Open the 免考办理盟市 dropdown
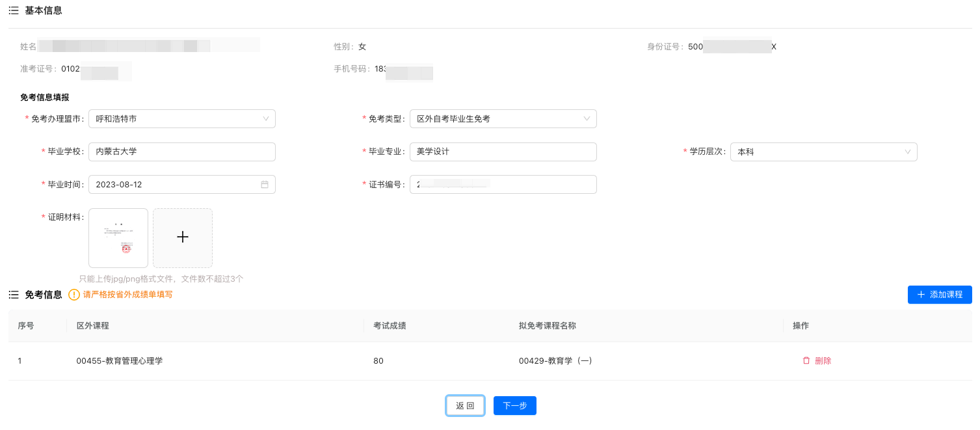 [182, 119]
